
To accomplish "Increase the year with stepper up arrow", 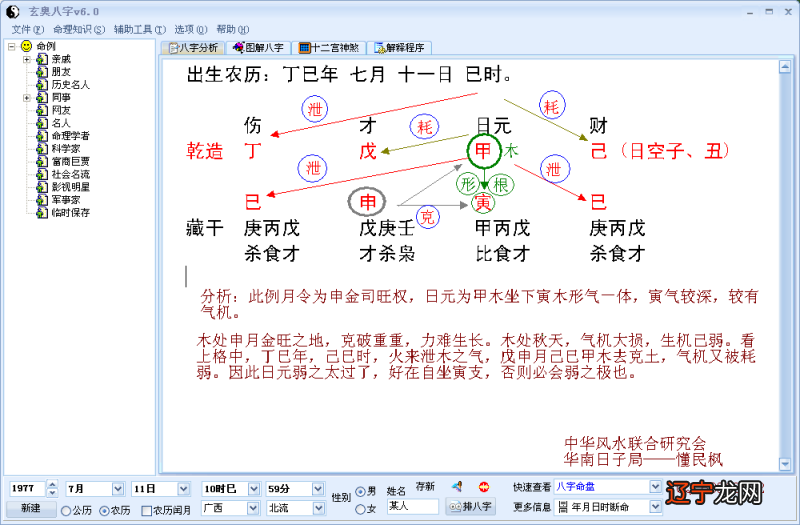I will coord(52,484).
